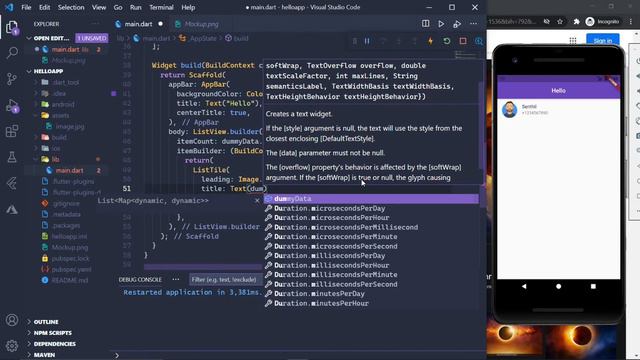Open the Run and Debug view icon
Image resolution: width=640 pixels, height=360 pixels.
coord(12,105)
